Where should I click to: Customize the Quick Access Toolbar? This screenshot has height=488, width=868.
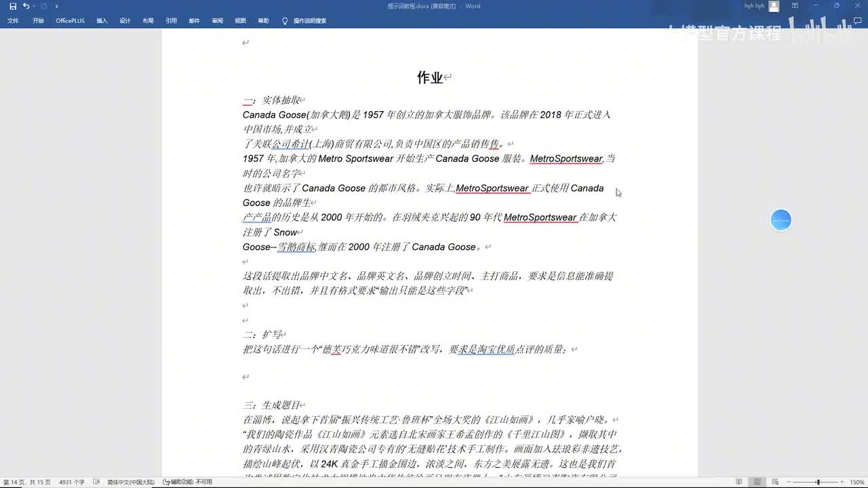57,6
